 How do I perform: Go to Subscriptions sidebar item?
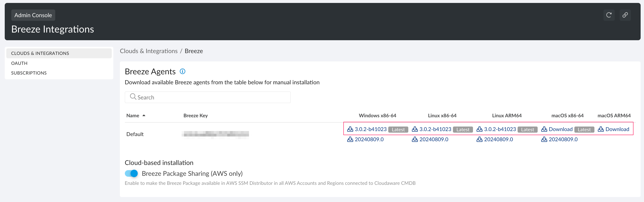(x=29, y=73)
